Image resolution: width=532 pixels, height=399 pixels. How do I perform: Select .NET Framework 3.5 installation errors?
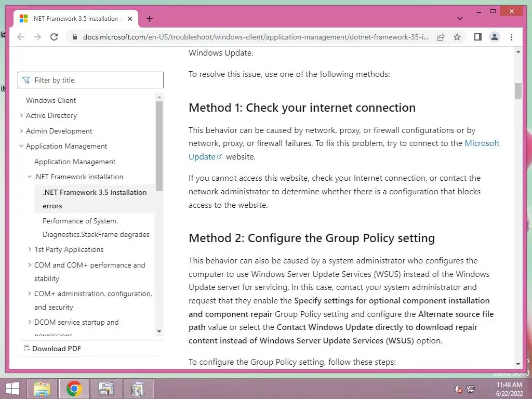(x=95, y=199)
